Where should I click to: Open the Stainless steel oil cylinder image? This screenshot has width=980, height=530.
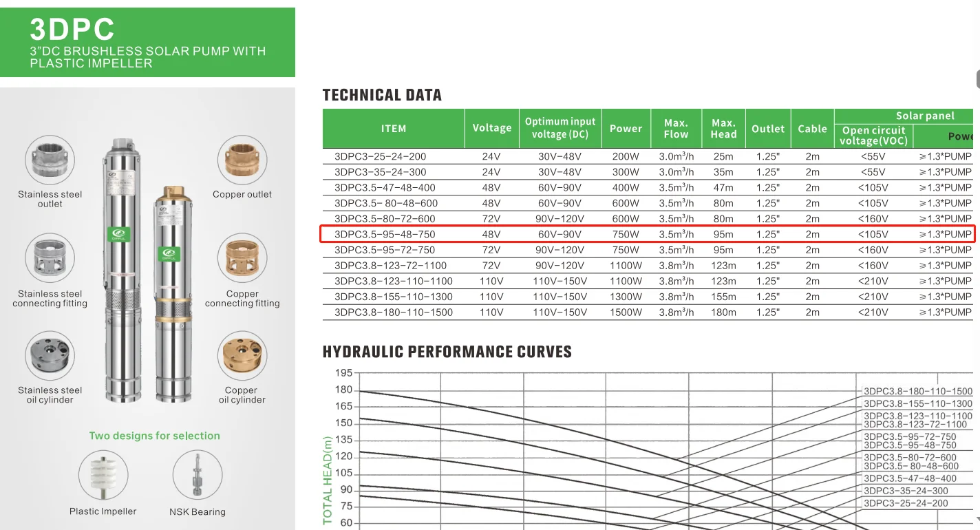(x=50, y=355)
